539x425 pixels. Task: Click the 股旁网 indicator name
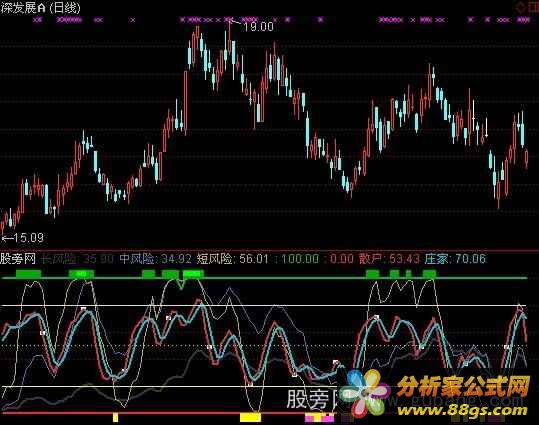coord(18,259)
